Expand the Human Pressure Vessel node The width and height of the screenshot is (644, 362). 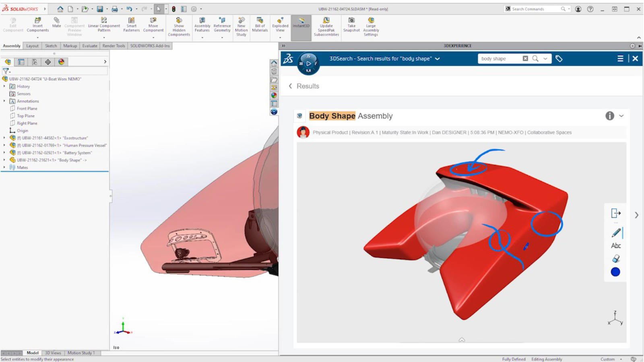(x=4, y=145)
